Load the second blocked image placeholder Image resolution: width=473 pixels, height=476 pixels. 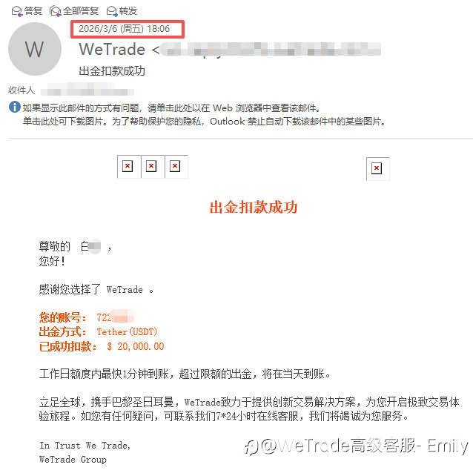[x=151, y=166]
